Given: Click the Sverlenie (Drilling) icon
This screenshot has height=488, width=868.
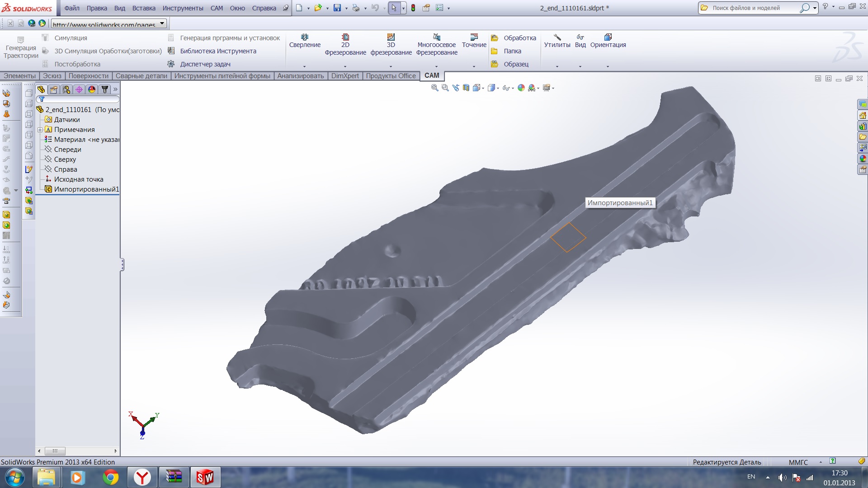Looking at the screenshot, I should click(x=305, y=37).
